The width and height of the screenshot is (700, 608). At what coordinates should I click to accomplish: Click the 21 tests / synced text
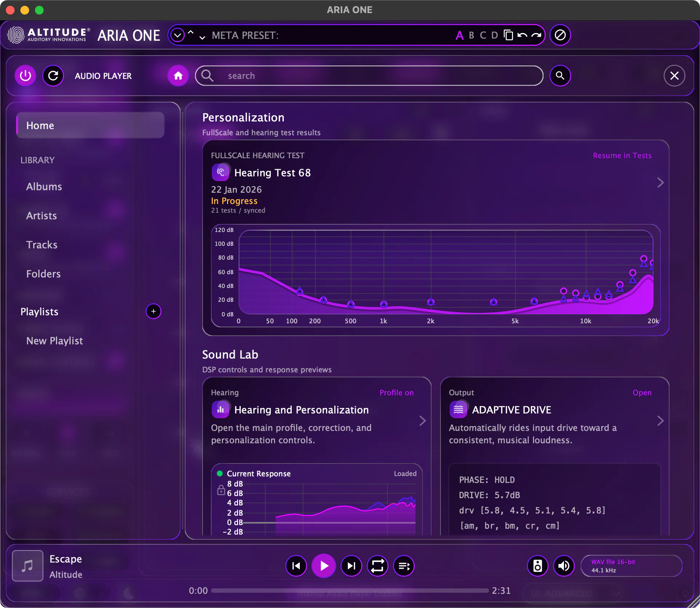(x=238, y=211)
